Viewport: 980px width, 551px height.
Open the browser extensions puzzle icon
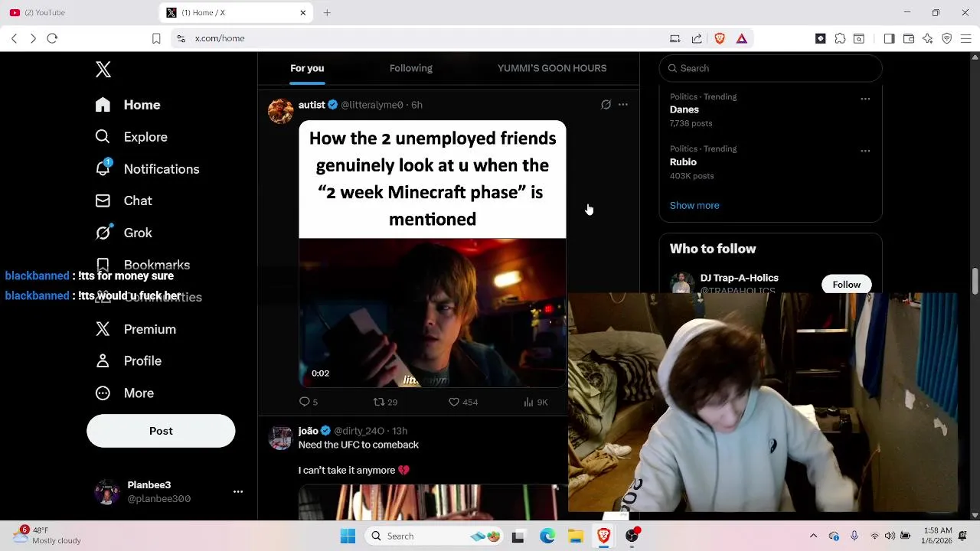click(x=840, y=38)
